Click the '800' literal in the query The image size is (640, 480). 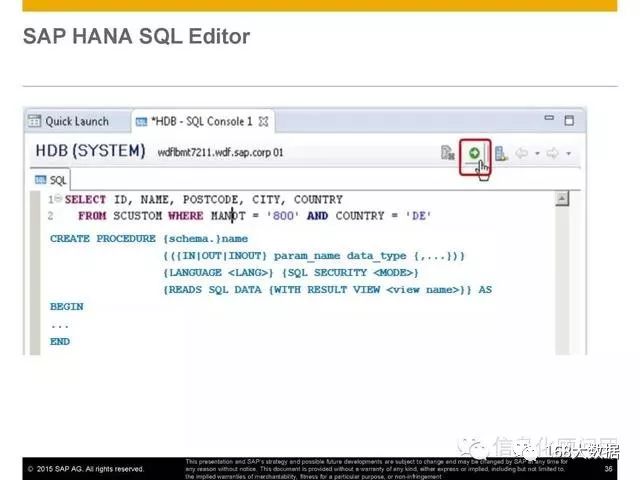pyautogui.click(x=283, y=216)
